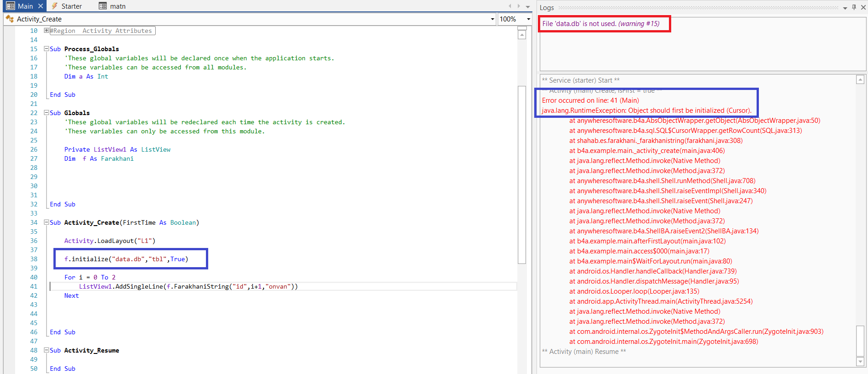Click the 'Error occurred on line: 41' log entry
The width and height of the screenshot is (868, 374).
[x=590, y=100]
